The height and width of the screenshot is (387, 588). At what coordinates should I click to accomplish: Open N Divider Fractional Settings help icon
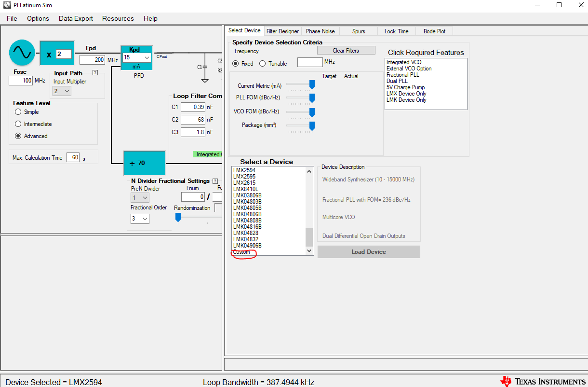click(215, 181)
